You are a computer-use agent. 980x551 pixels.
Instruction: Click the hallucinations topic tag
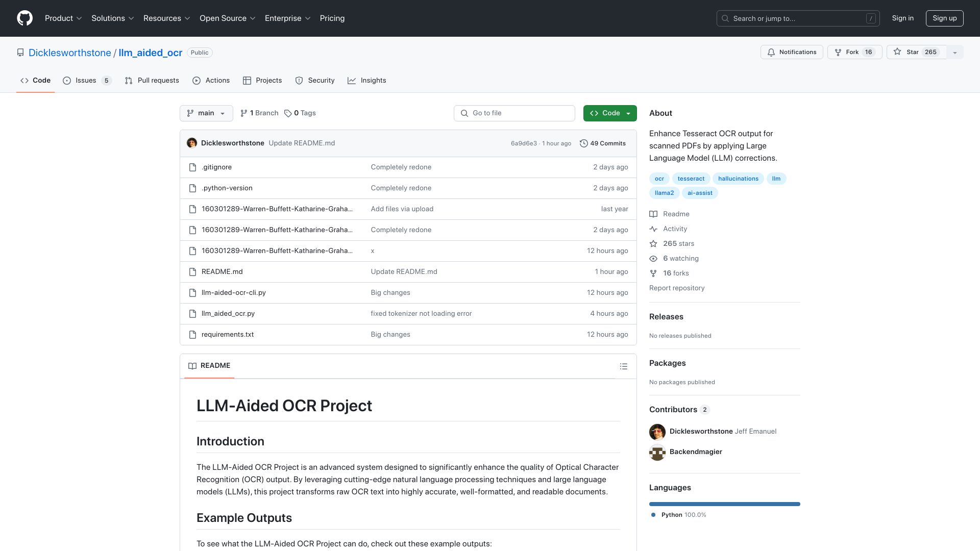click(738, 179)
